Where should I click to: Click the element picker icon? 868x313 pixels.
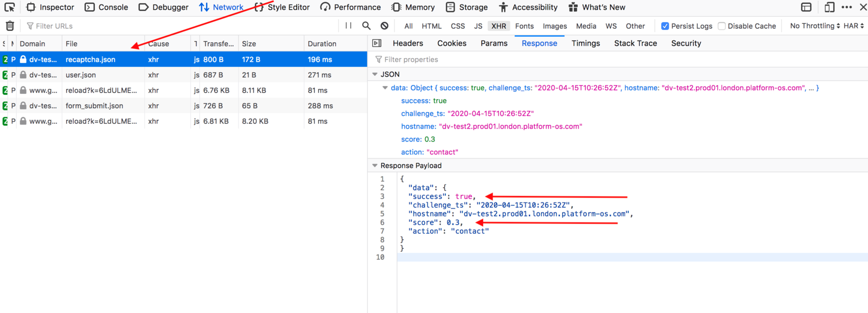tap(9, 7)
